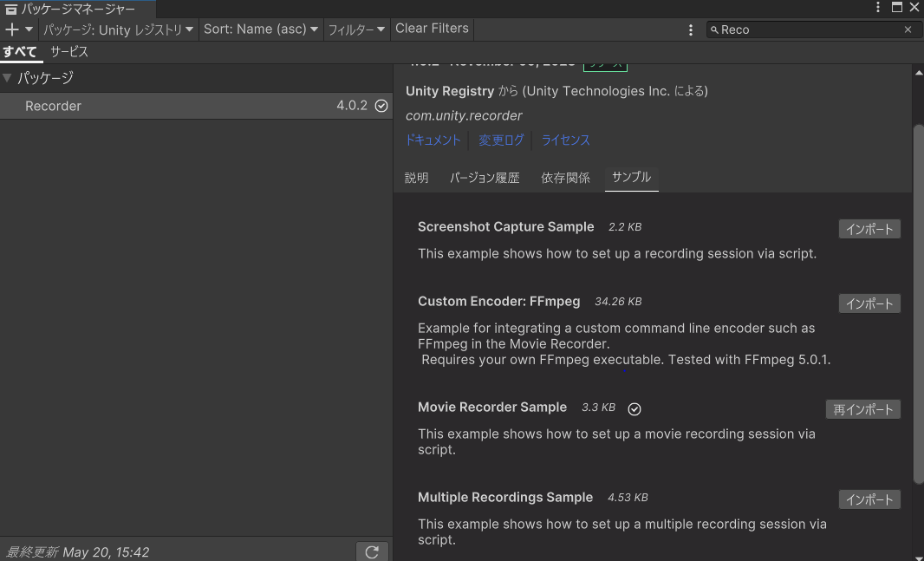Open the three-dot toolbar options menu
Image resolution: width=924 pixels, height=561 pixels.
[x=691, y=29]
